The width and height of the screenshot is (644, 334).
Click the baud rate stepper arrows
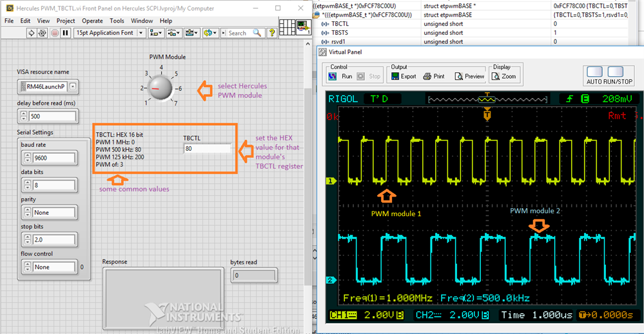click(24, 157)
